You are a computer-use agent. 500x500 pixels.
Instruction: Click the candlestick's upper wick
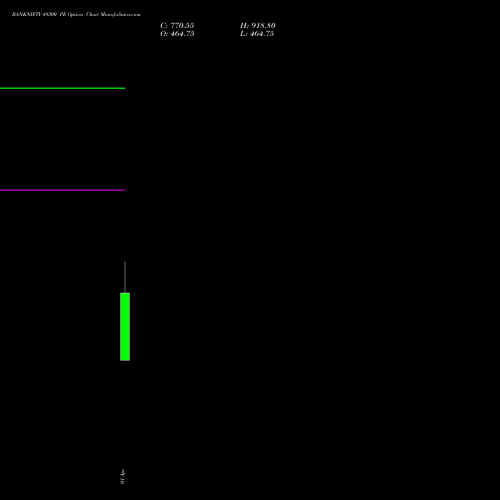[x=125, y=277]
